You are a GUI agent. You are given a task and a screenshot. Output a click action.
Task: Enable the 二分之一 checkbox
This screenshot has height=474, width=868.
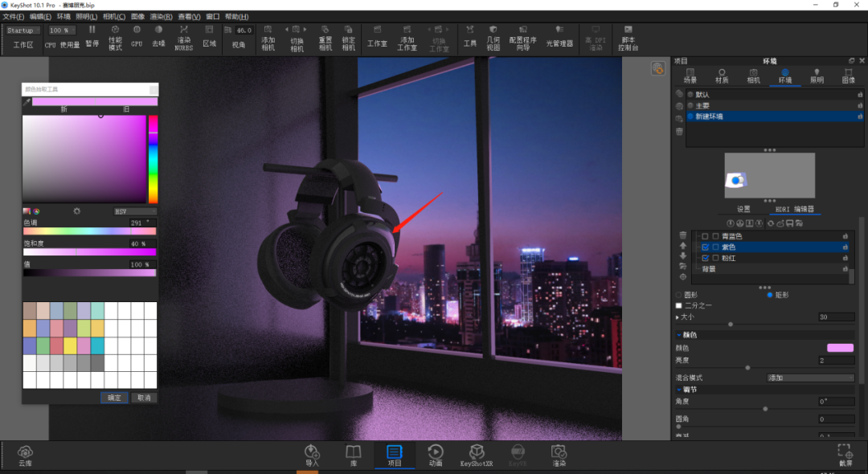coord(678,305)
